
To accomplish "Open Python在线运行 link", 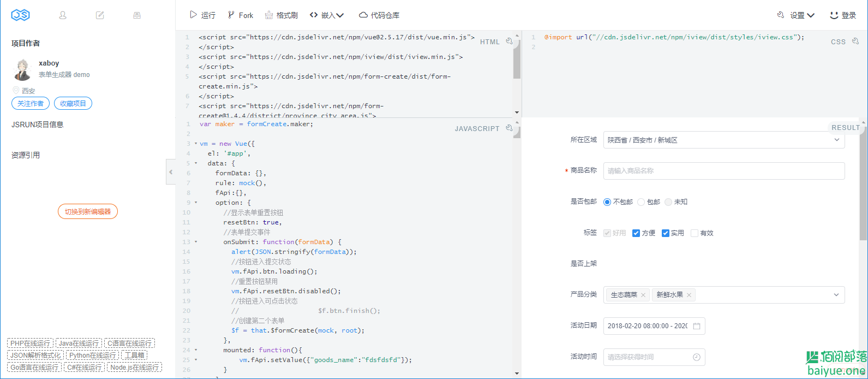I will click(93, 356).
